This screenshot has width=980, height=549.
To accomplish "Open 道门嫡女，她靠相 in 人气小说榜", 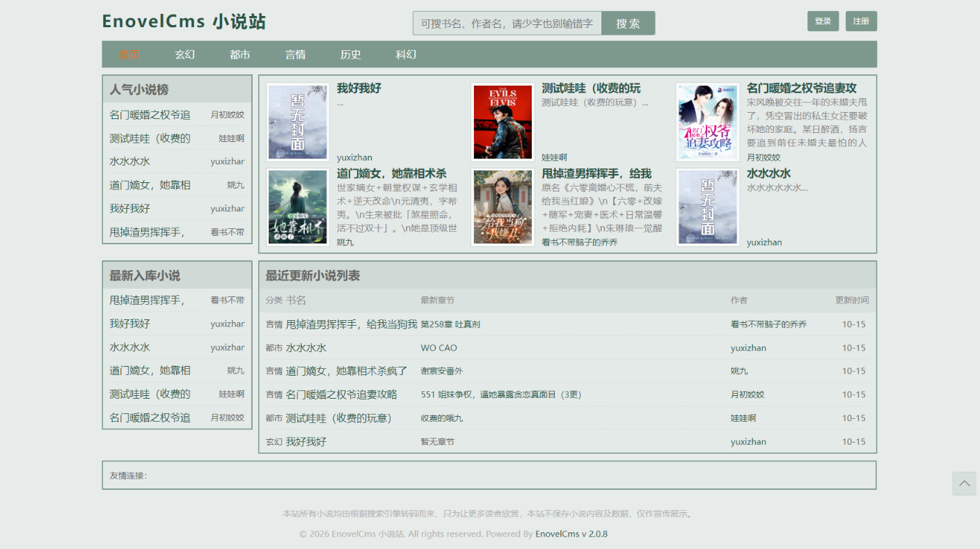I will (x=150, y=185).
